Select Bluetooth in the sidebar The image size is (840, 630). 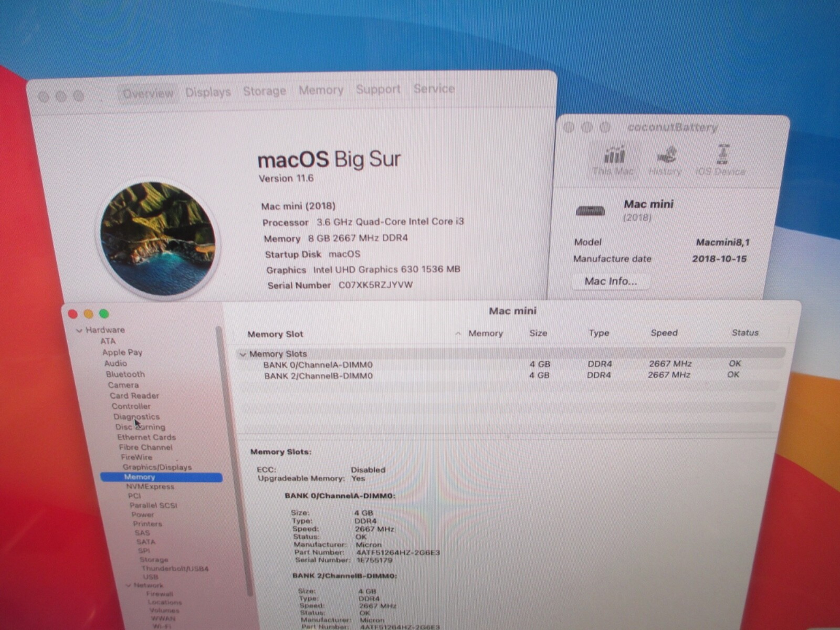[125, 374]
